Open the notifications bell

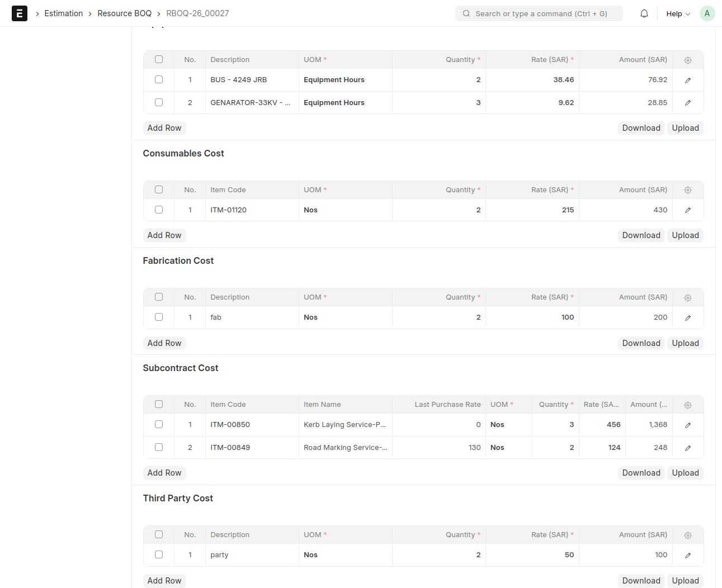pyautogui.click(x=644, y=13)
